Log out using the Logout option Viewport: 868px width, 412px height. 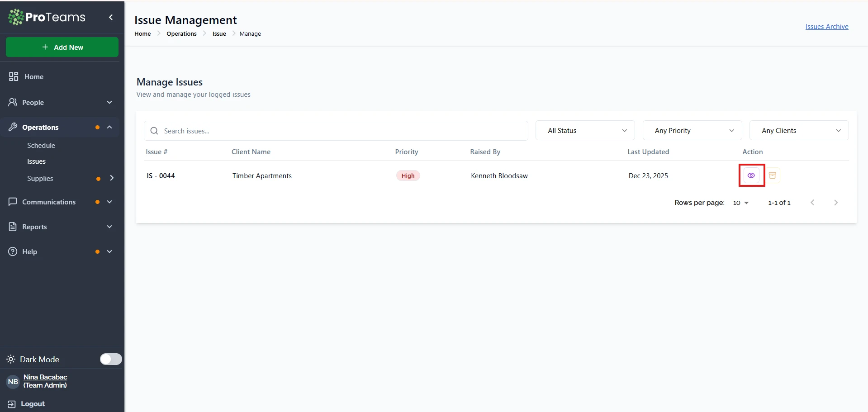click(33, 404)
